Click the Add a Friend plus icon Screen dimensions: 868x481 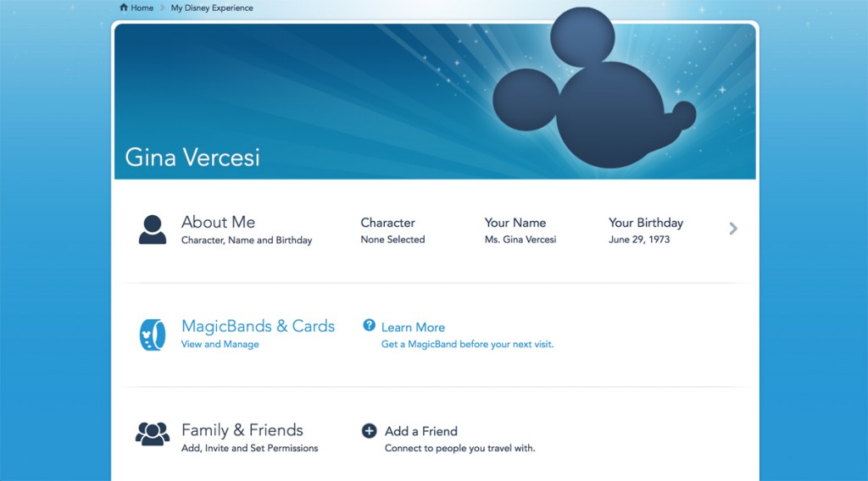point(370,431)
